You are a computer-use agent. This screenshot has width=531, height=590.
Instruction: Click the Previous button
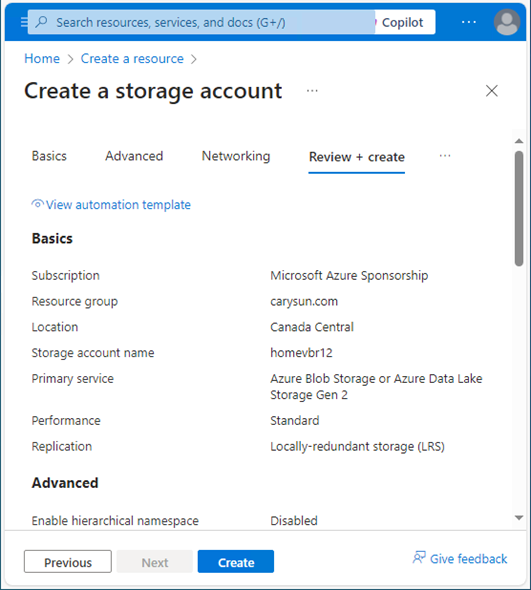point(68,562)
